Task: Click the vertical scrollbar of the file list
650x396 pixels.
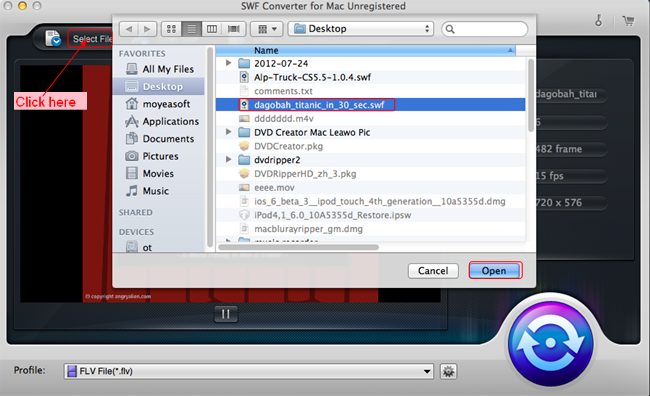Action: [531, 95]
